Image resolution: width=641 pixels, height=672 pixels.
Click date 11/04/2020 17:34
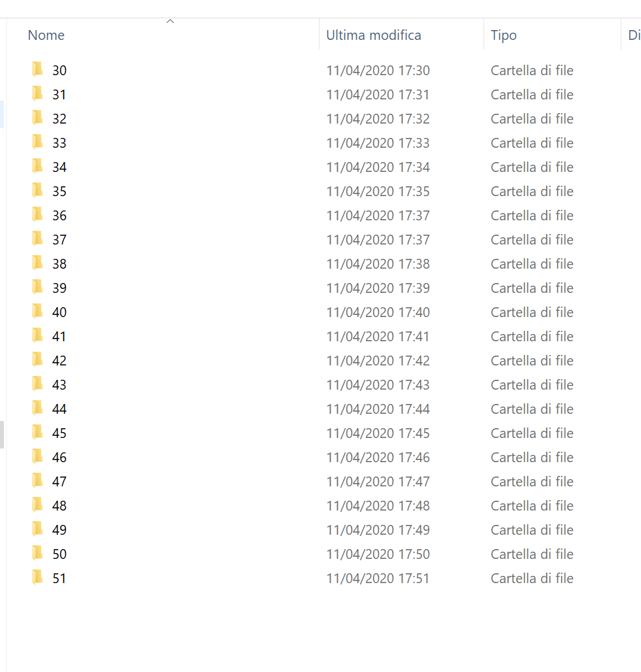378,167
